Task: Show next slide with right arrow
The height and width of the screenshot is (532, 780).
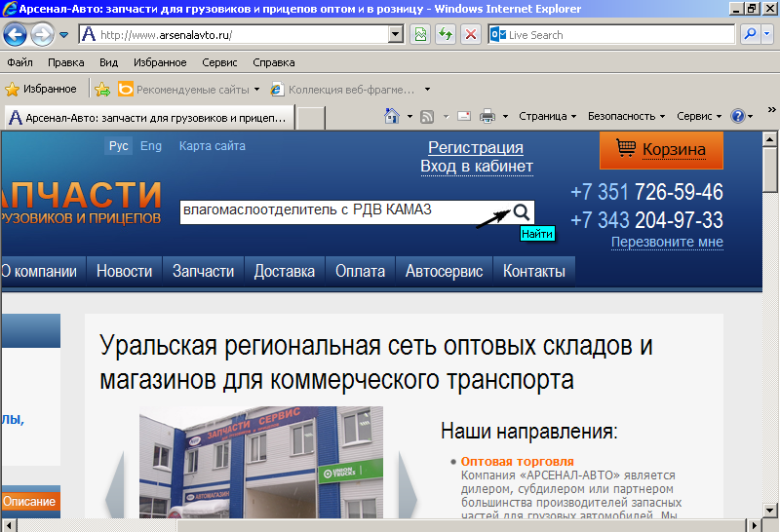Action: 408,485
